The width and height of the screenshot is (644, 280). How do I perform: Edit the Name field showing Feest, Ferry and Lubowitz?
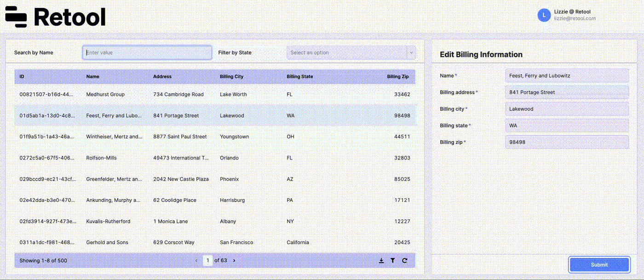point(567,75)
